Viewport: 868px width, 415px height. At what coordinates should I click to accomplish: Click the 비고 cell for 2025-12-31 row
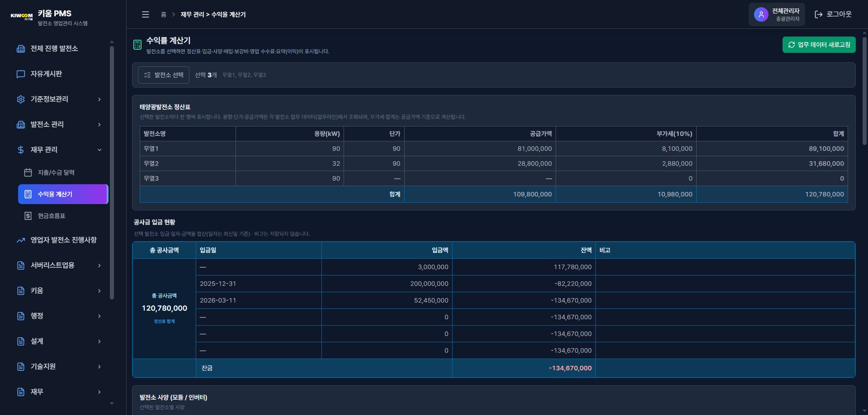[725, 284]
